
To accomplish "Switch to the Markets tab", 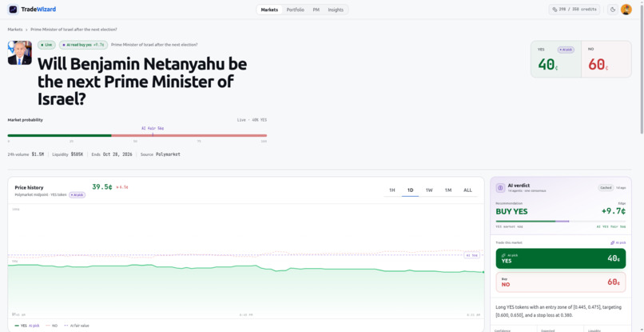I will click(x=269, y=10).
